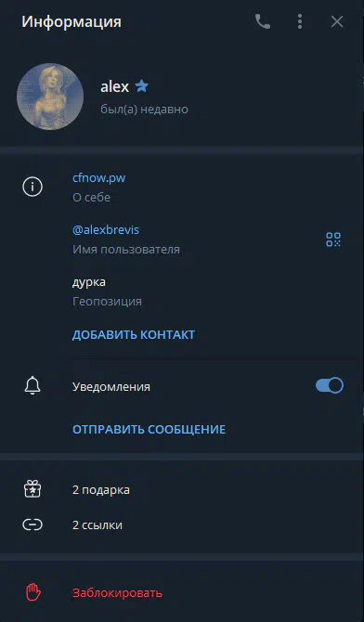Start a voice call with alex
364x622 pixels.
(263, 22)
